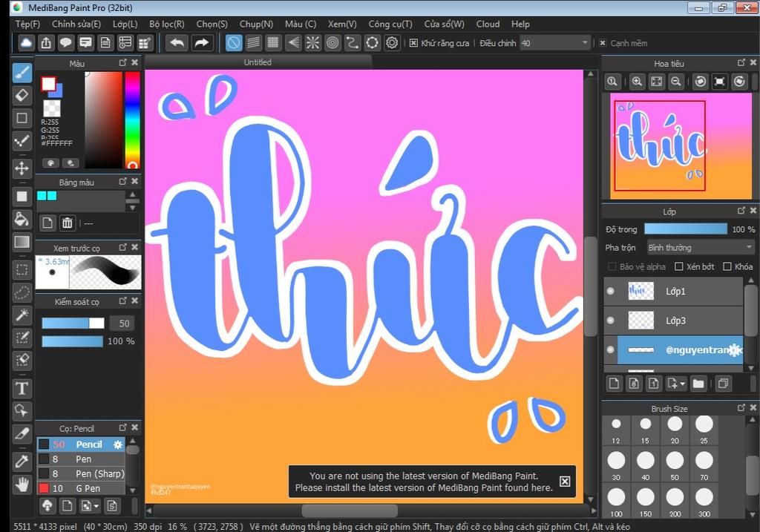This screenshot has width=760, height=532.
Task: Select the Gradient tool
Action: click(x=22, y=242)
